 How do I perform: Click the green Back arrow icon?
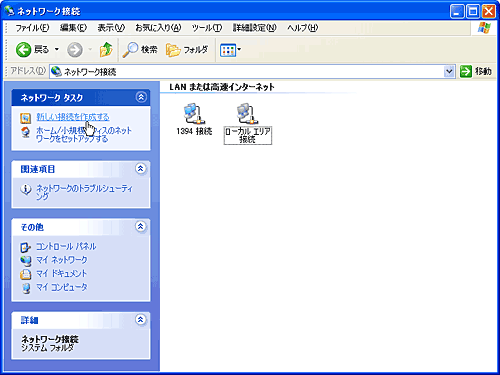coord(23,50)
